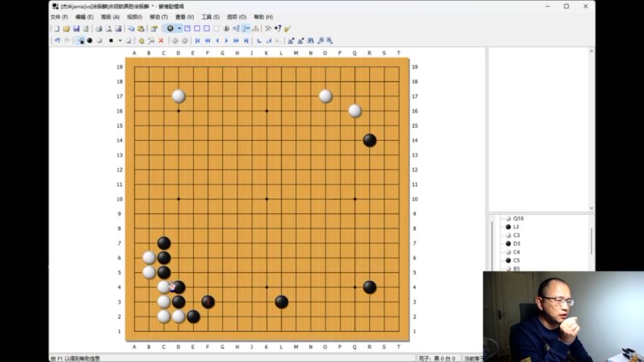Click the red X delete icon

pyautogui.click(x=161, y=41)
